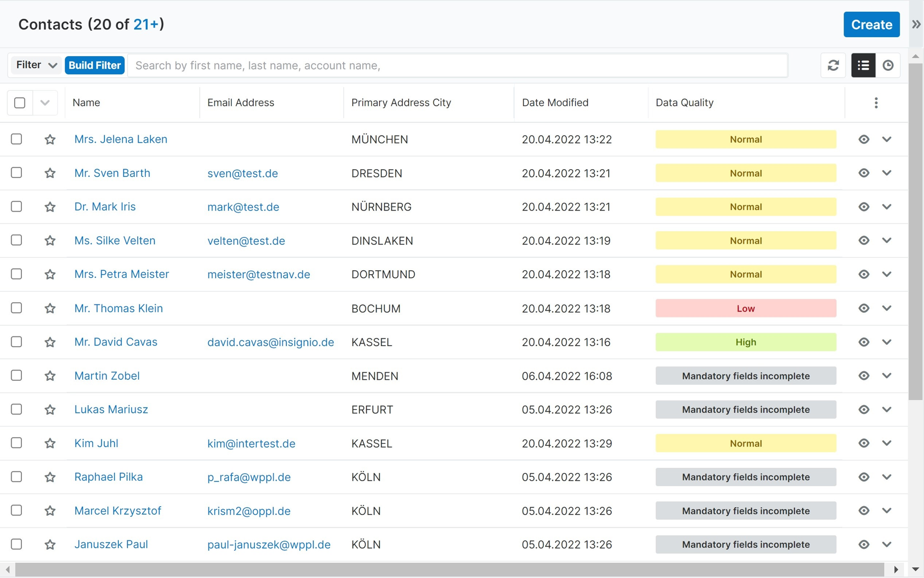Click the refresh list icon
The height and width of the screenshot is (578, 924).
click(833, 65)
